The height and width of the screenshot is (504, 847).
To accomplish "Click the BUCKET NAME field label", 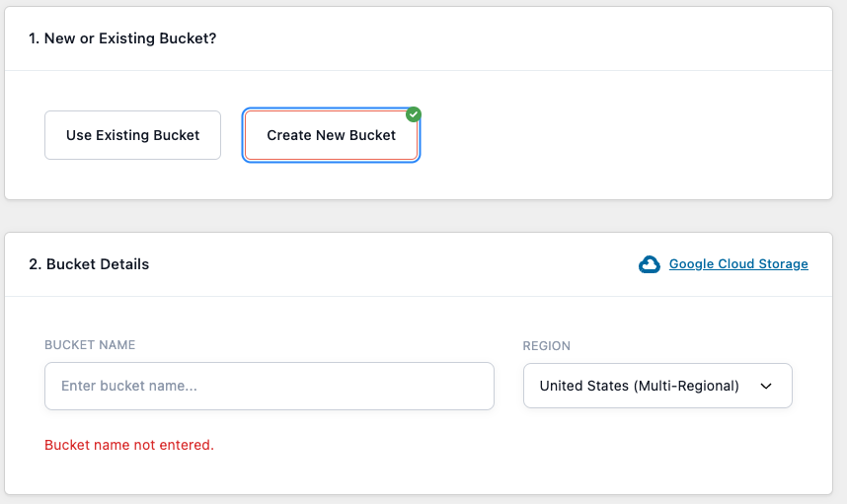I will [x=90, y=345].
